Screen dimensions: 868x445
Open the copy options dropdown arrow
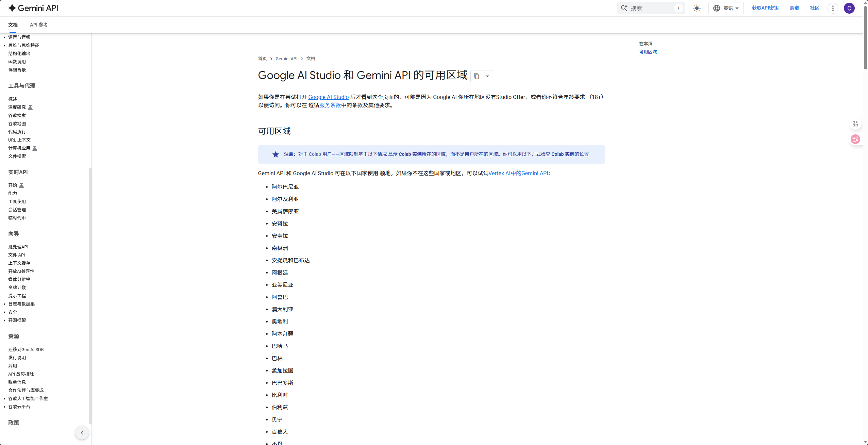coord(487,76)
